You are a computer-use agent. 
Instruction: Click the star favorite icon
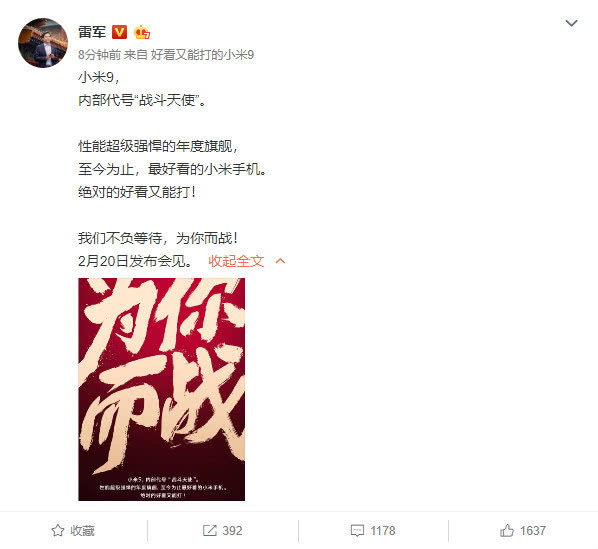pos(58,531)
